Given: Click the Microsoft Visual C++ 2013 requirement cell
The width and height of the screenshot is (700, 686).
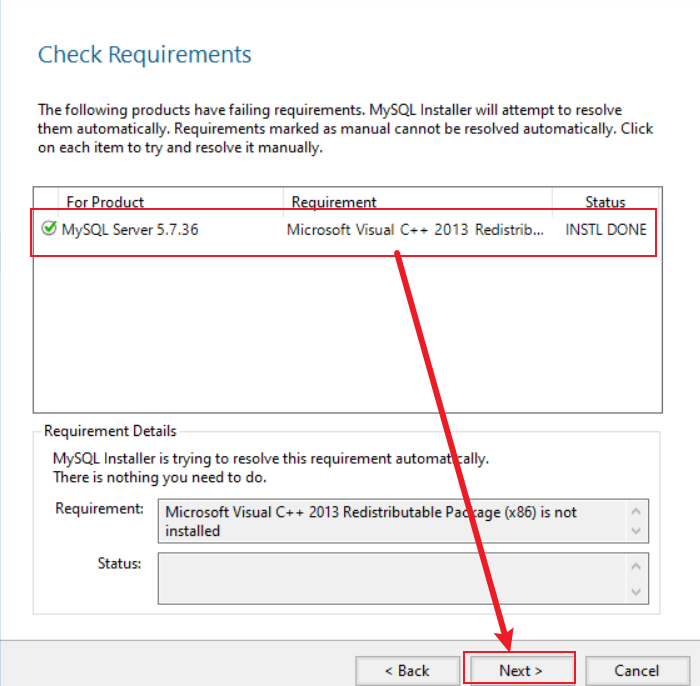Looking at the screenshot, I should (x=415, y=229).
